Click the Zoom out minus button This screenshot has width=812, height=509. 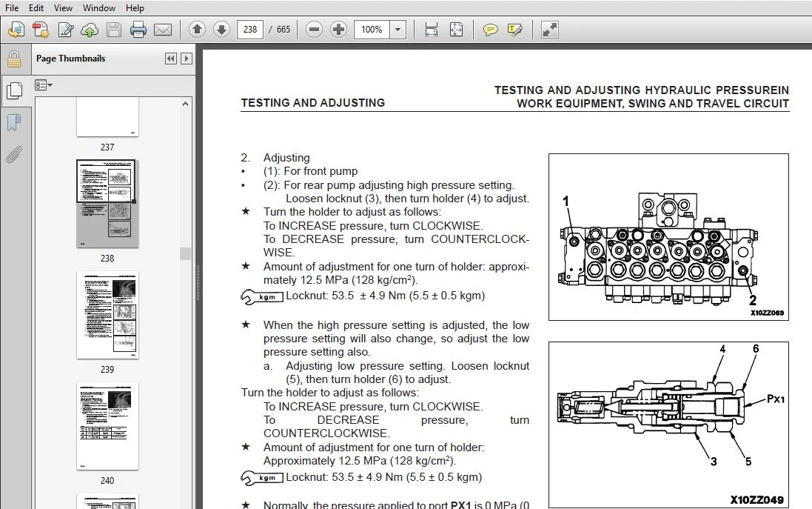[x=314, y=30]
